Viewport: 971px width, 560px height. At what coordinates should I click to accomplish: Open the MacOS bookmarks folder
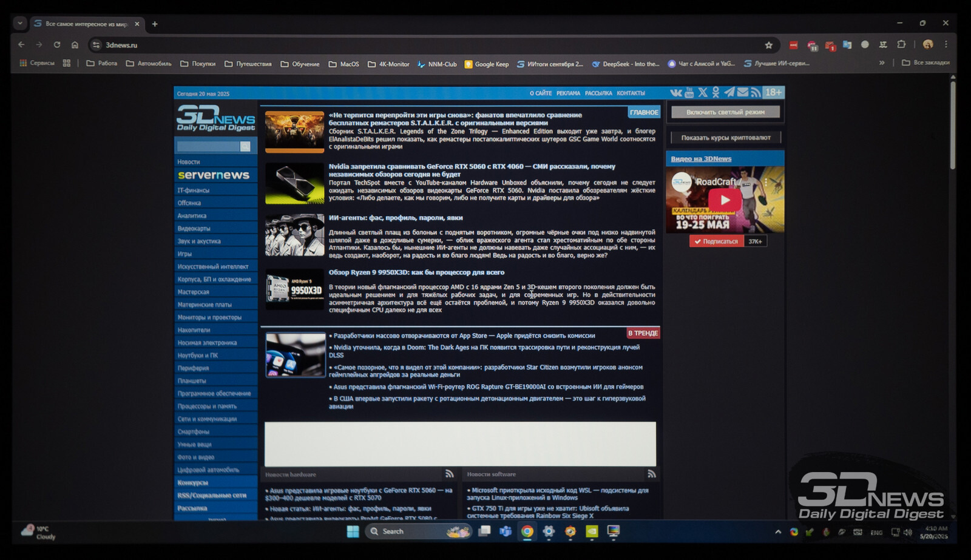pyautogui.click(x=343, y=64)
